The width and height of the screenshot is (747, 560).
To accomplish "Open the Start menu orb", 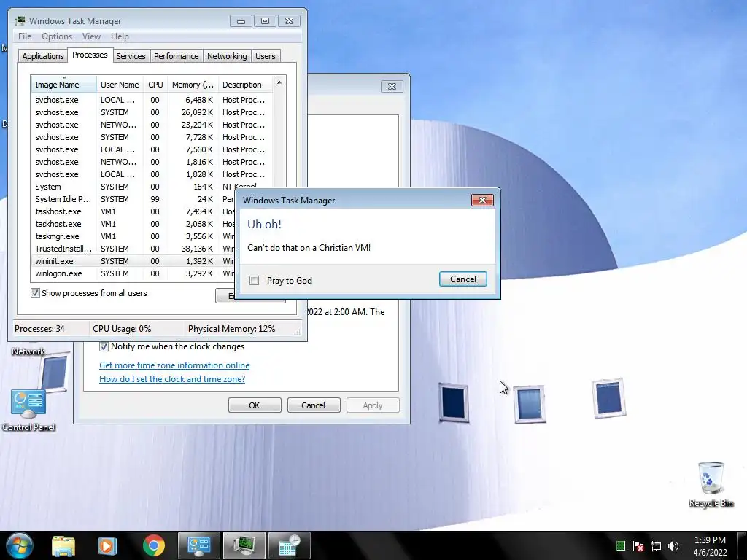I will click(20, 545).
